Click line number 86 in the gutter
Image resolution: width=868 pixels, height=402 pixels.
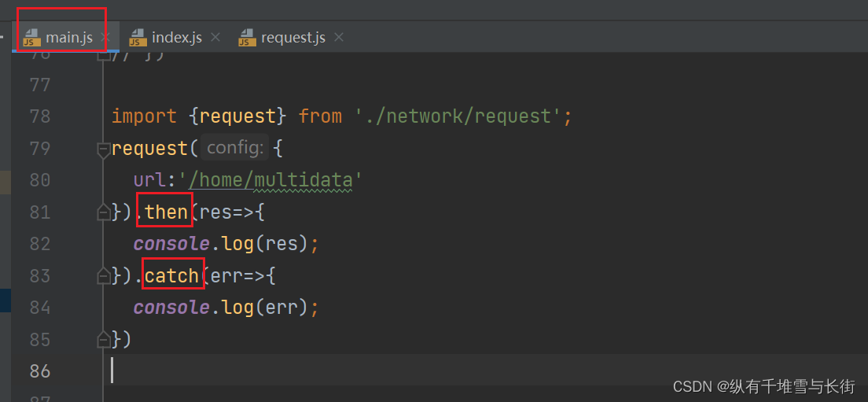pos(40,371)
